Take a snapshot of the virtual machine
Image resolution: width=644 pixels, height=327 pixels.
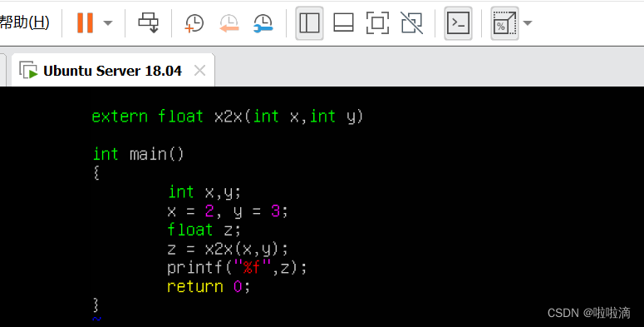[194, 23]
